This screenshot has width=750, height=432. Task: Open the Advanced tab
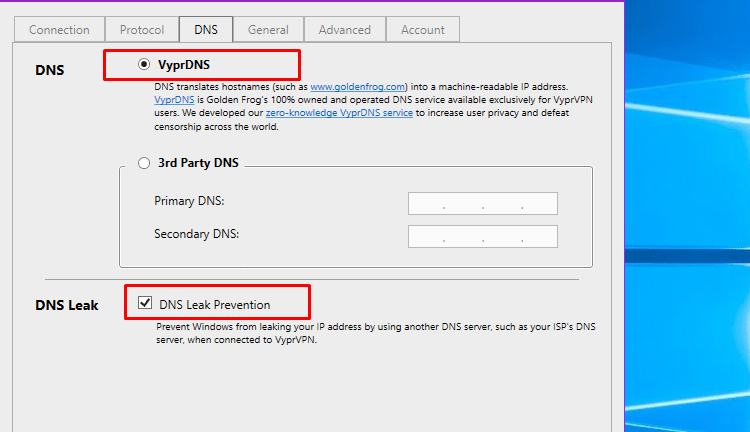click(345, 30)
